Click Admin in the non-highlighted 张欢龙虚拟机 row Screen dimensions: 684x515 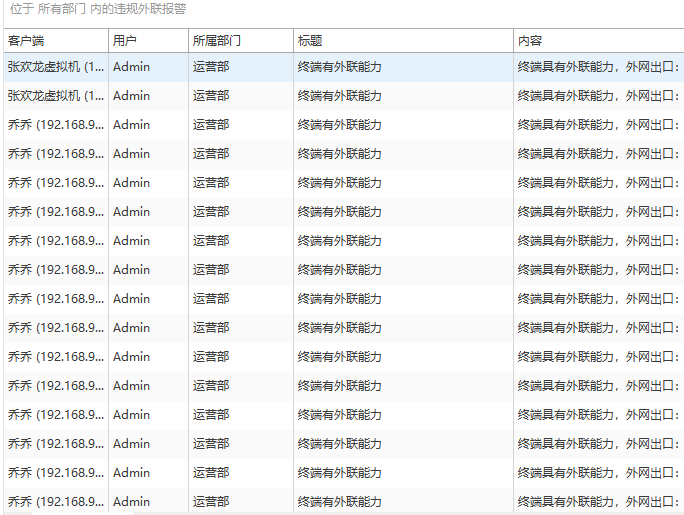coord(131,96)
